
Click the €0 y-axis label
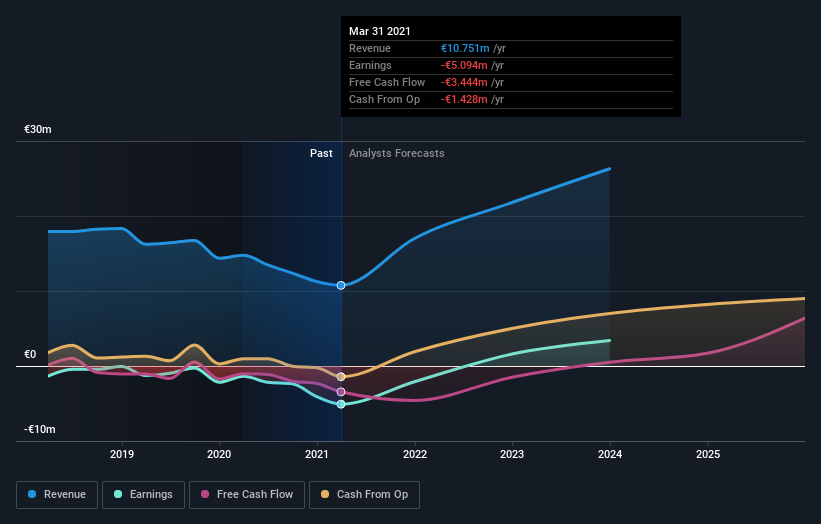30,354
